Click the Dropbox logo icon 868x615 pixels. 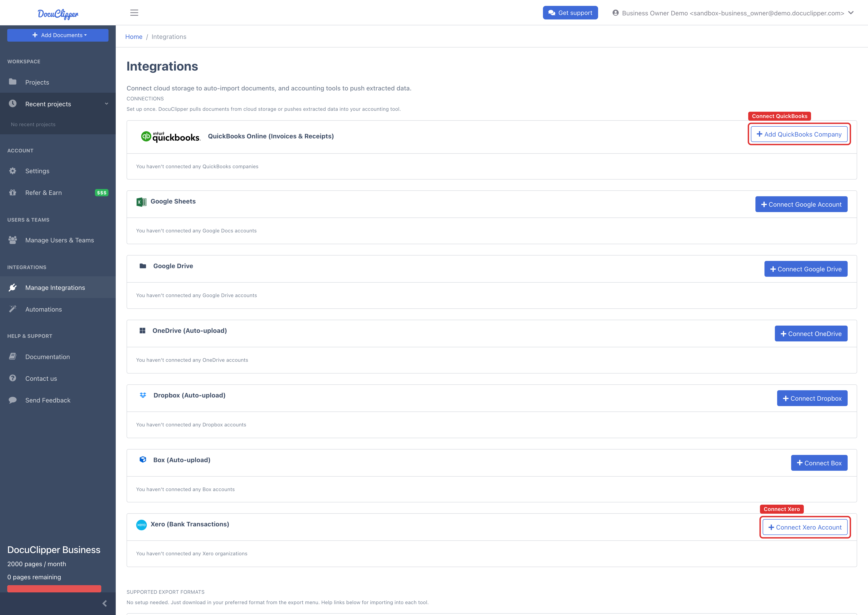[x=143, y=395]
